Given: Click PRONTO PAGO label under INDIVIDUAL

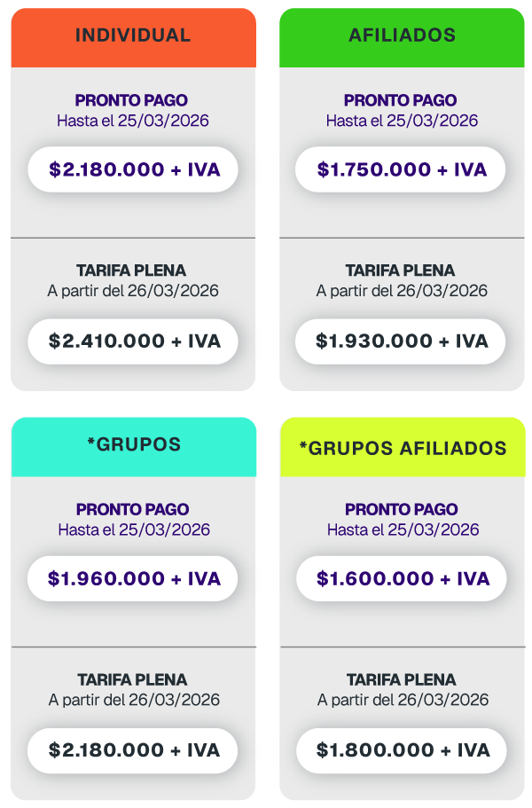Looking at the screenshot, I should tap(132, 100).
